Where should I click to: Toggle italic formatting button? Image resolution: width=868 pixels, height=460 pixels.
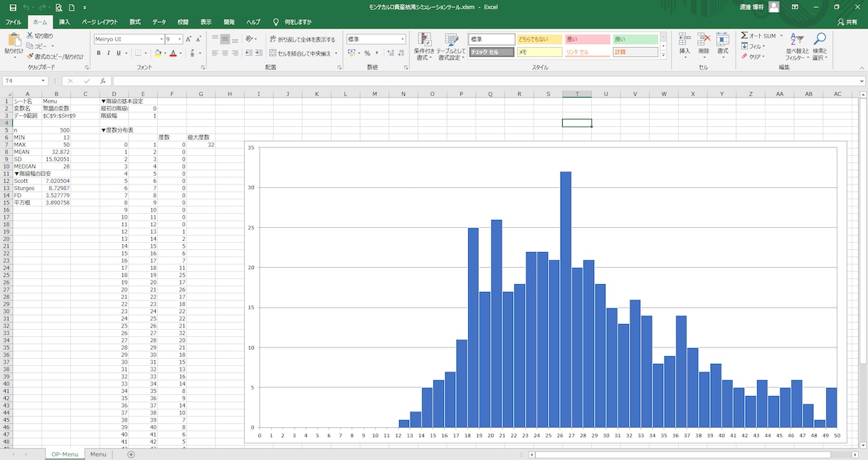point(109,53)
